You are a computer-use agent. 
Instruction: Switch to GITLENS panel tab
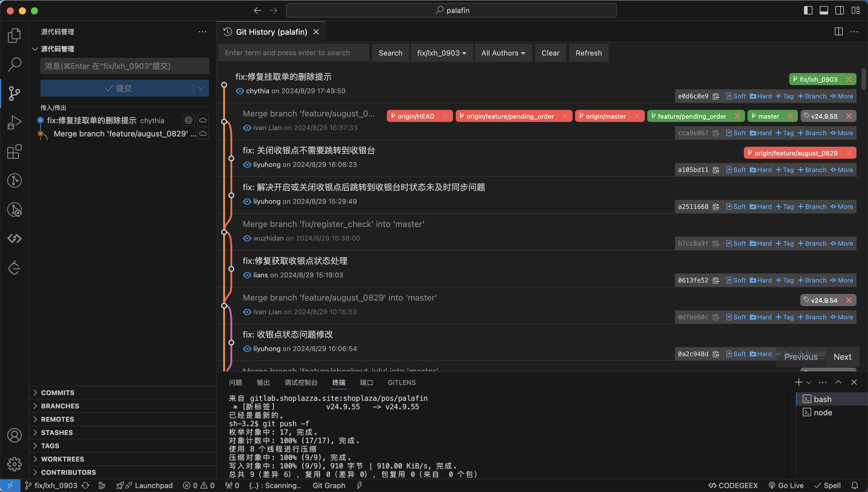point(401,382)
